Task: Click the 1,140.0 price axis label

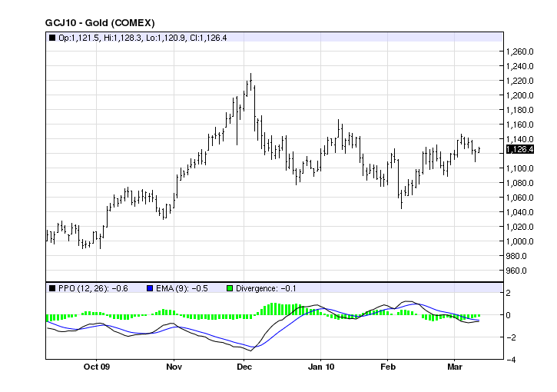Action: [519, 139]
